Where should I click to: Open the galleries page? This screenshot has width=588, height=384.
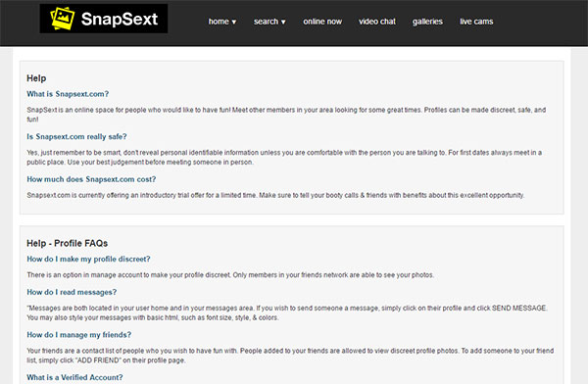427,22
